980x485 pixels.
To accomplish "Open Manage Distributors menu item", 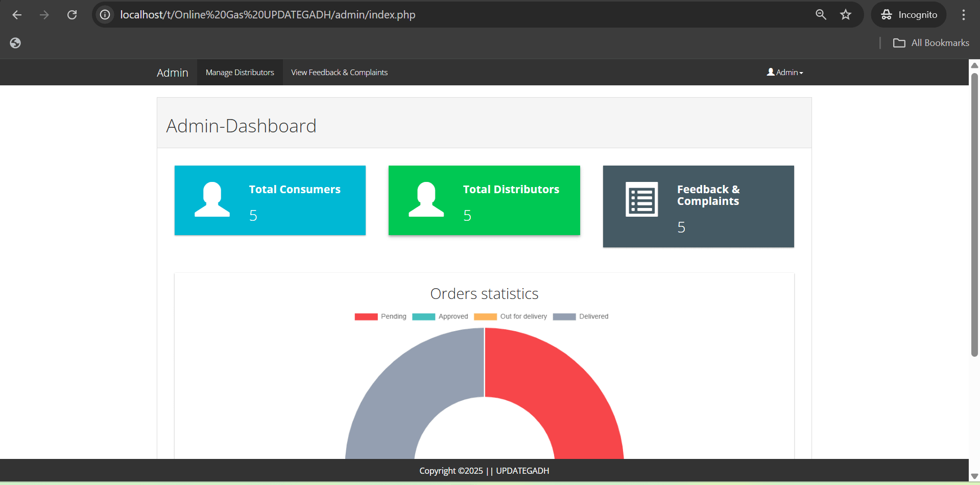I will (x=240, y=73).
